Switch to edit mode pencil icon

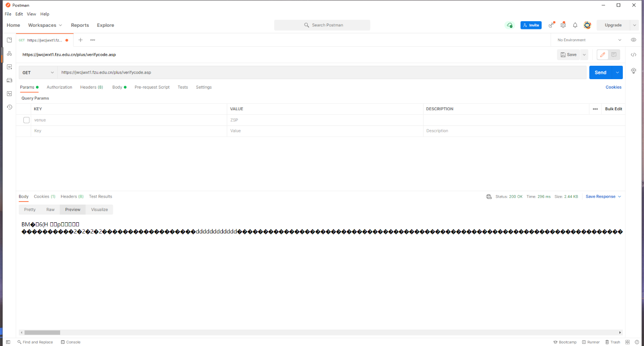point(602,54)
